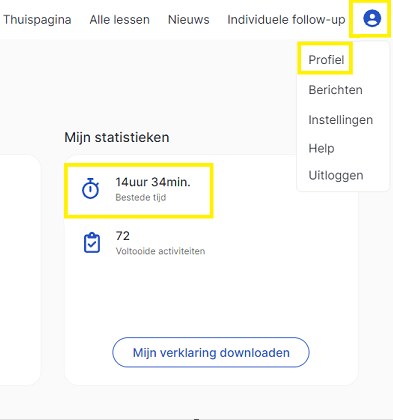Open Individuele follow-up in the navbar
The height and width of the screenshot is (420, 393).
click(x=286, y=20)
